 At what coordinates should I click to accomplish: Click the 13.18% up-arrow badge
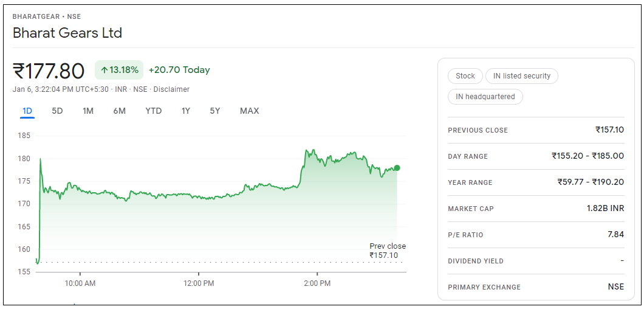point(119,70)
